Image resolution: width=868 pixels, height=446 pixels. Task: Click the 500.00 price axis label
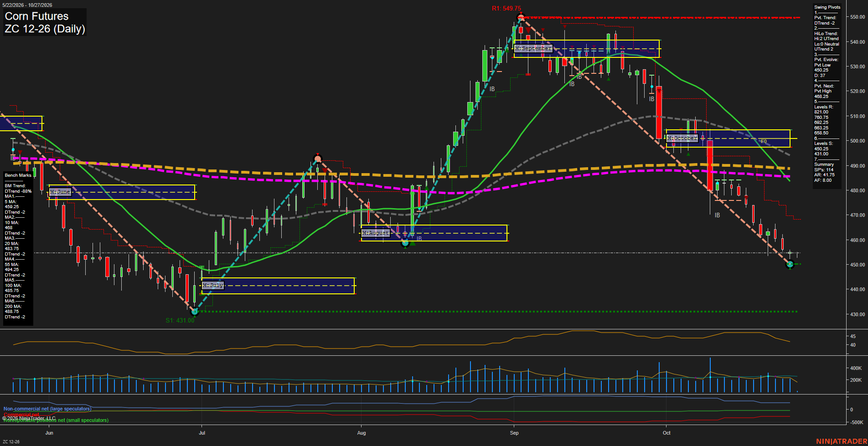click(858, 141)
